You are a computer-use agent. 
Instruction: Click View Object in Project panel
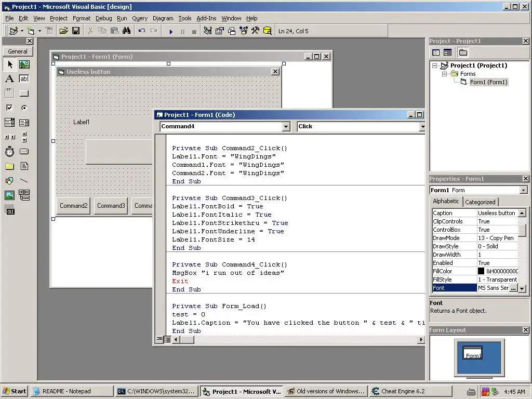pos(447,52)
